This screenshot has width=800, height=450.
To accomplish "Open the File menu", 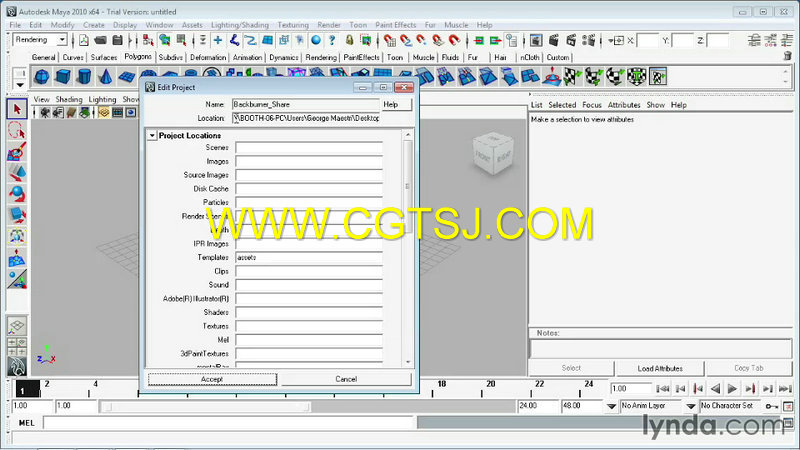I will pos(15,25).
